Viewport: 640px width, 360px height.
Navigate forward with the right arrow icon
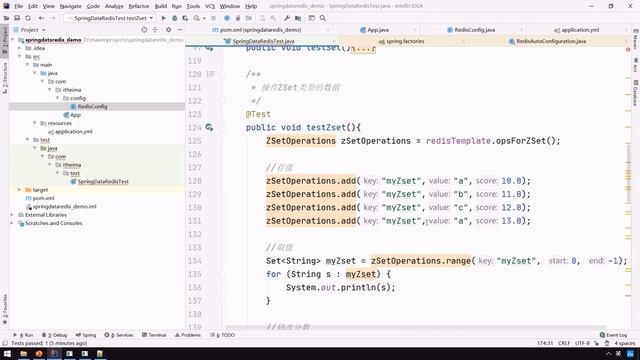pos(52,18)
